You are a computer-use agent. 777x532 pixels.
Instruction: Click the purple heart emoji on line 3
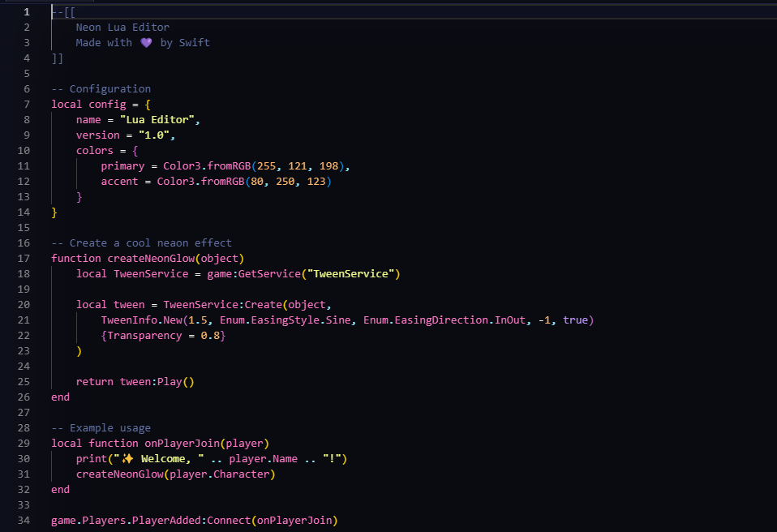coord(146,42)
